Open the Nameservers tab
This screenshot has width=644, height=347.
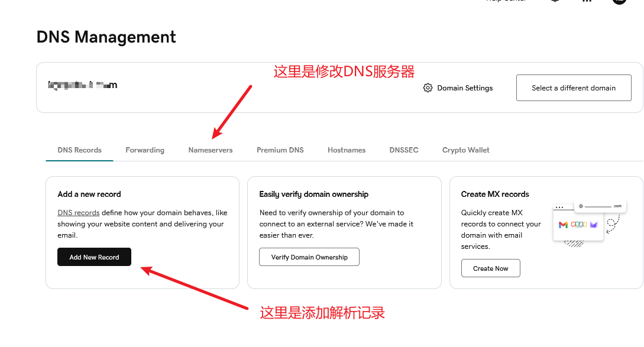pyautogui.click(x=211, y=150)
